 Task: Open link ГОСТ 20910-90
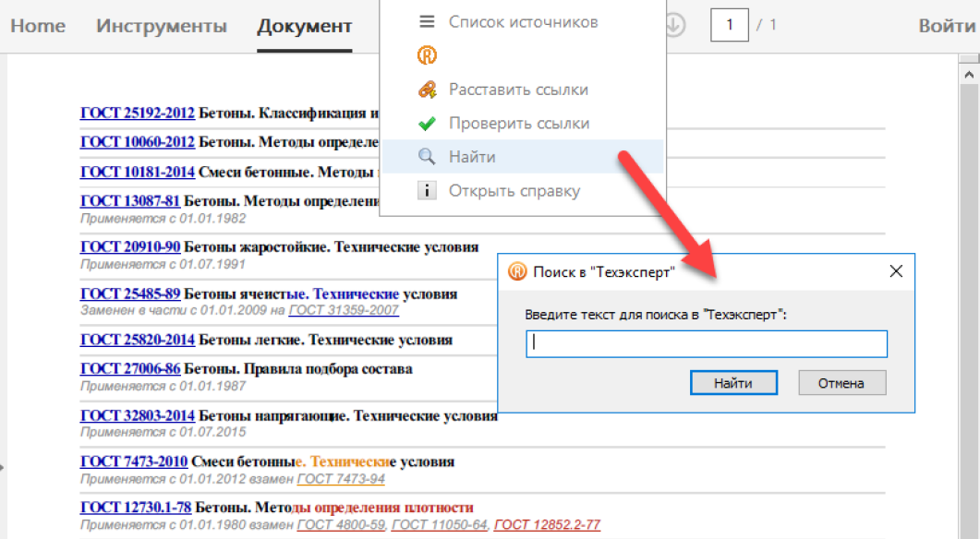pyautogui.click(x=130, y=247)
